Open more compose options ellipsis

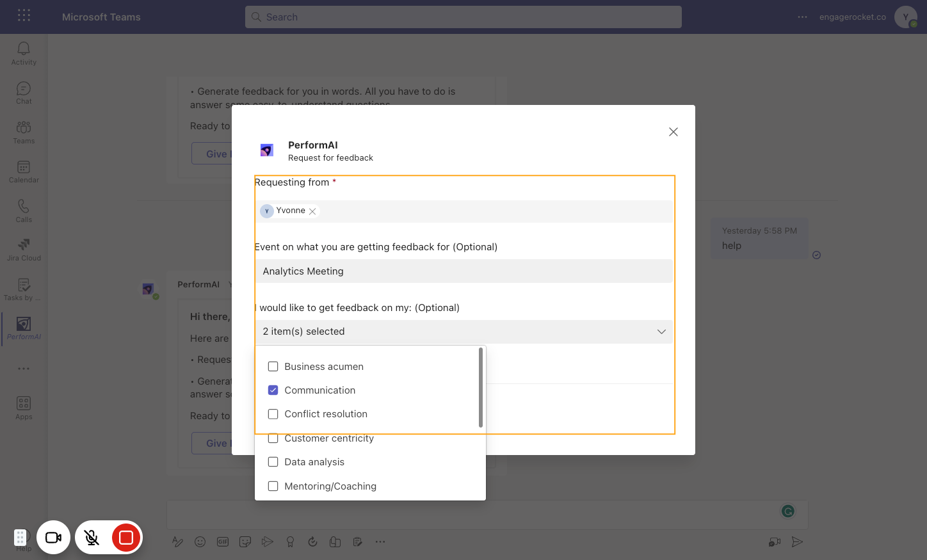tap(380, 542)
